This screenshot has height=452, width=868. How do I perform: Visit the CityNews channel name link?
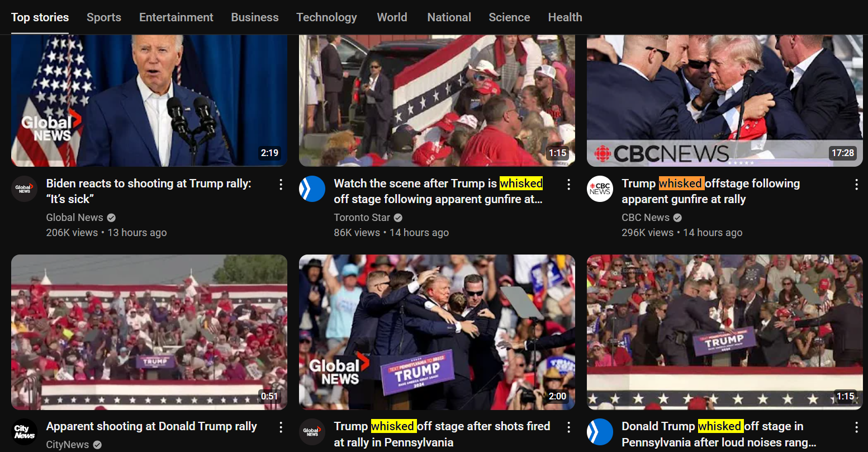coord(68,445)
